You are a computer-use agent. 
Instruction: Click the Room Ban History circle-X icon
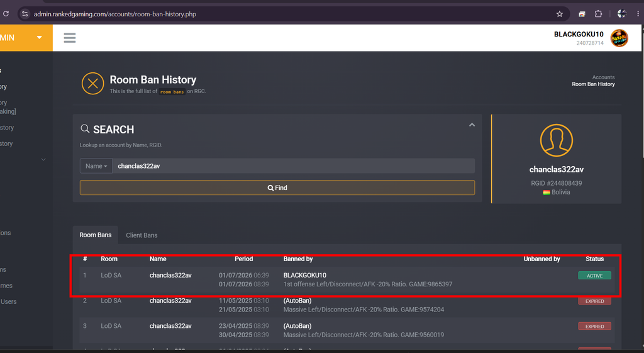(93, 84)
